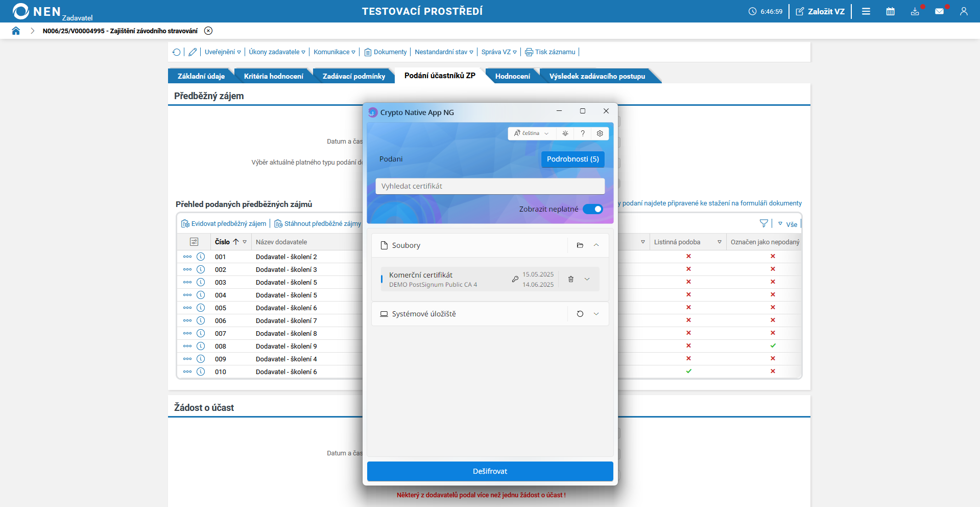The width and height of the screenshot is (980, 507).
Task: Click green check in row 008 Označen jako nepodaný
Action: point(773,345)
